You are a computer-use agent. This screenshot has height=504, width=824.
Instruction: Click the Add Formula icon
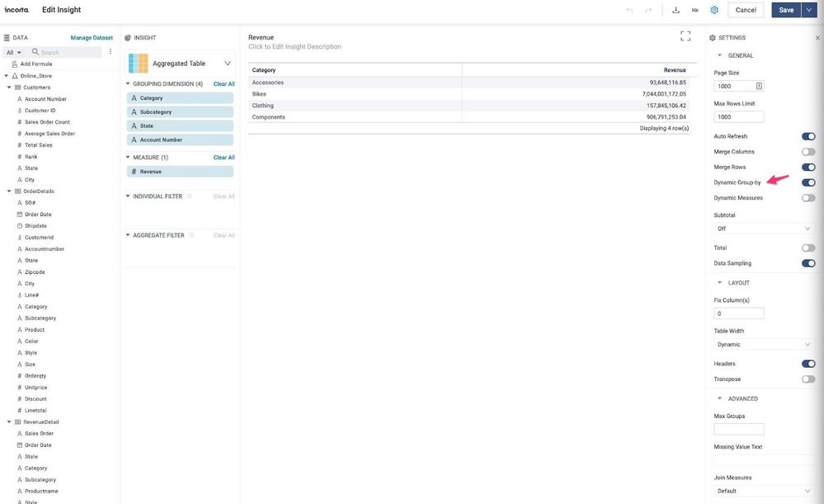(15, 64)
